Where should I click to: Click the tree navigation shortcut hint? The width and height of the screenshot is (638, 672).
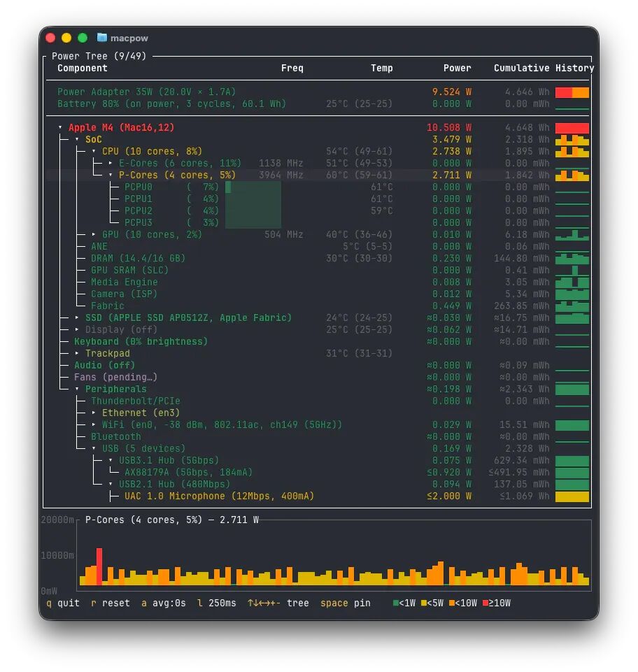[x=278, y=603]
